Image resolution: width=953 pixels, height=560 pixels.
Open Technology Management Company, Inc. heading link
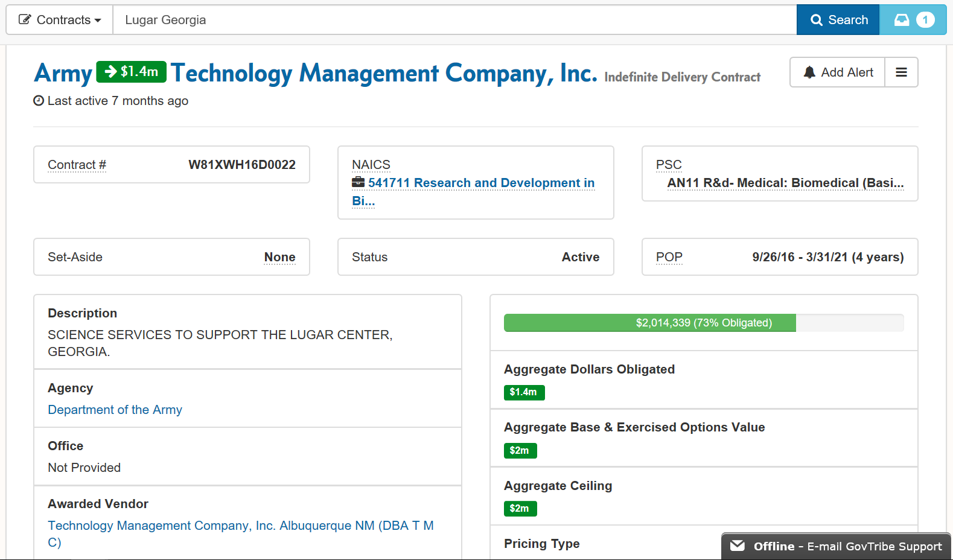(x=384, y=73)
